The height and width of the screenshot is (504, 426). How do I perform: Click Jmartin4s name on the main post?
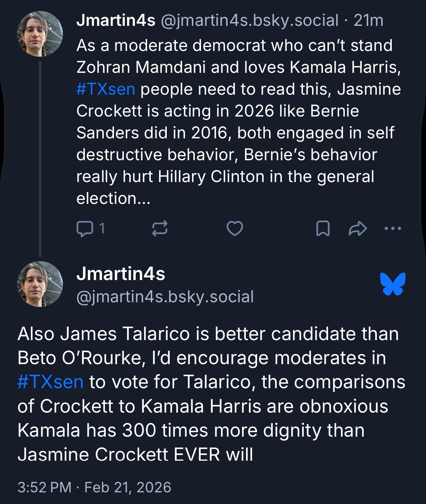pyautogui.click(x=121, y=274)
